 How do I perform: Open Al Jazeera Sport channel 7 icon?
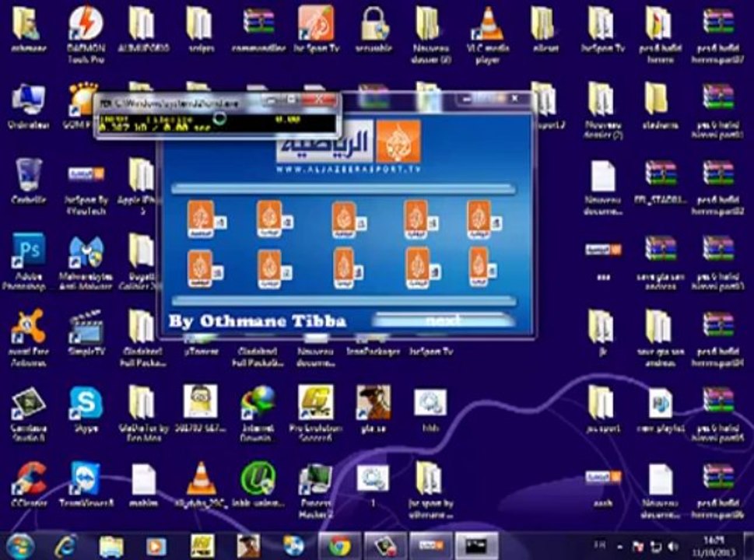274,269
